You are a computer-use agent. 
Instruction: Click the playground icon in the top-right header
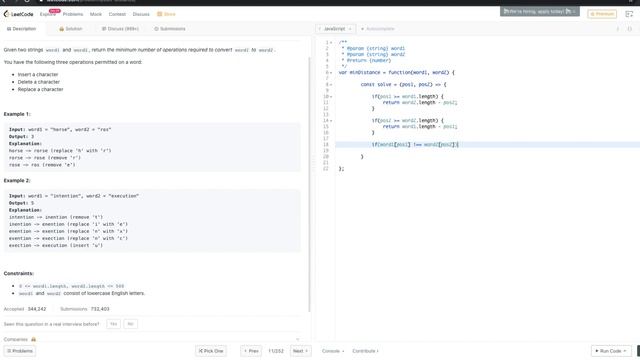pyautogui.click(x=629, y=14)
